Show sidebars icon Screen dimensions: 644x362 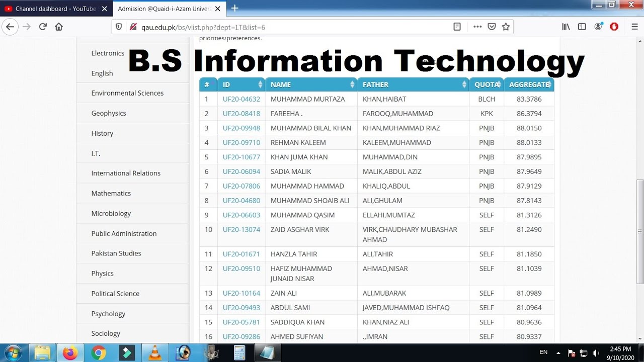[582, 27]
